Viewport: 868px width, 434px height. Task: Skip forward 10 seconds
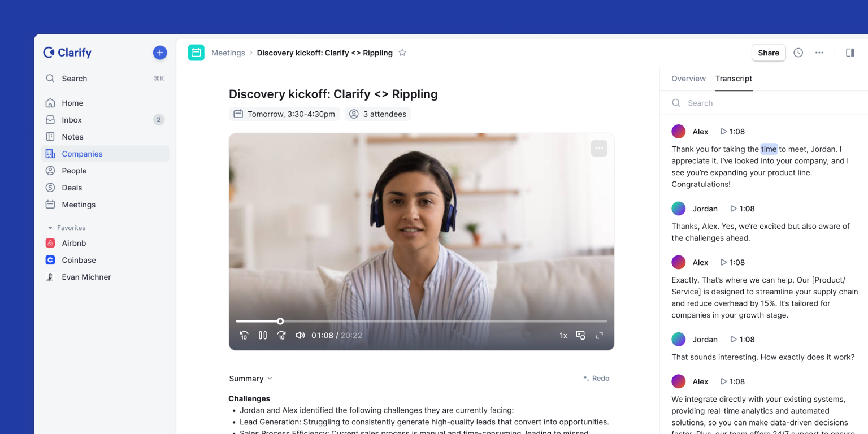[281, 335]
